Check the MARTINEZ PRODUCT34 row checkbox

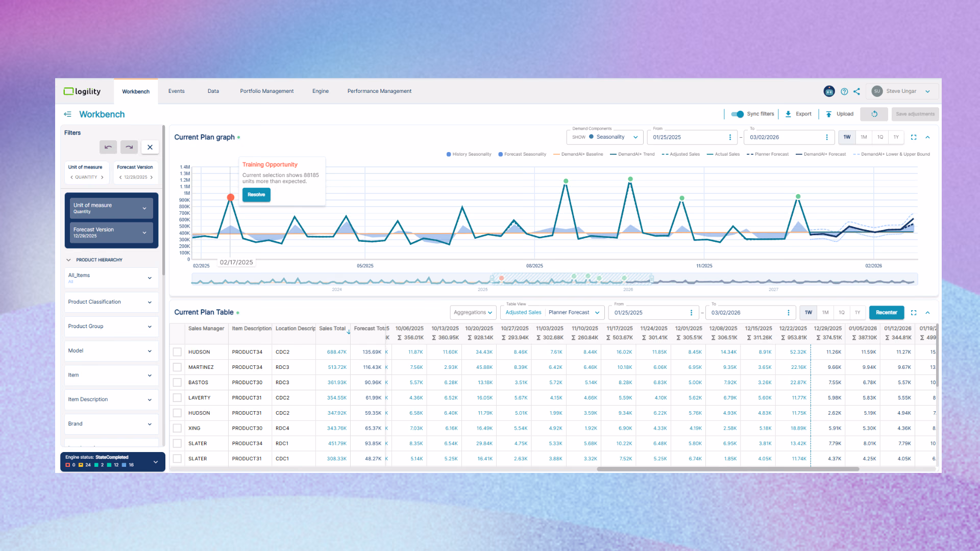(177, 367)
